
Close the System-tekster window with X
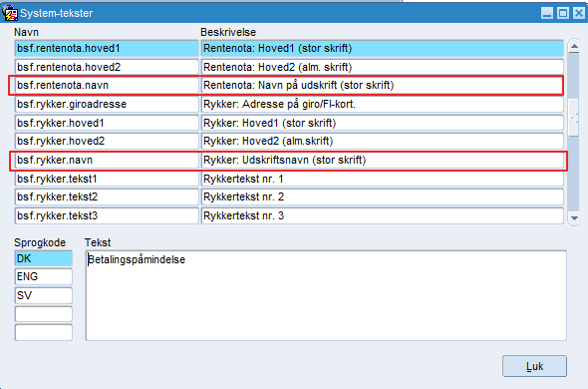(579, 13)
